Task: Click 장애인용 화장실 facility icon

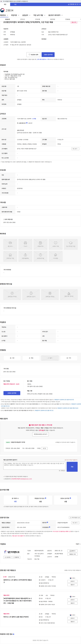Action: point(50,294)
